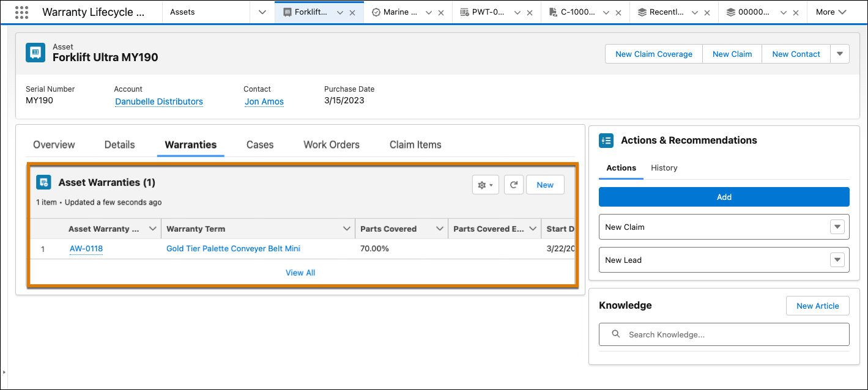The image size is (868, 390).
Task: Expand the More tabs dropdown
Action: 831,12
